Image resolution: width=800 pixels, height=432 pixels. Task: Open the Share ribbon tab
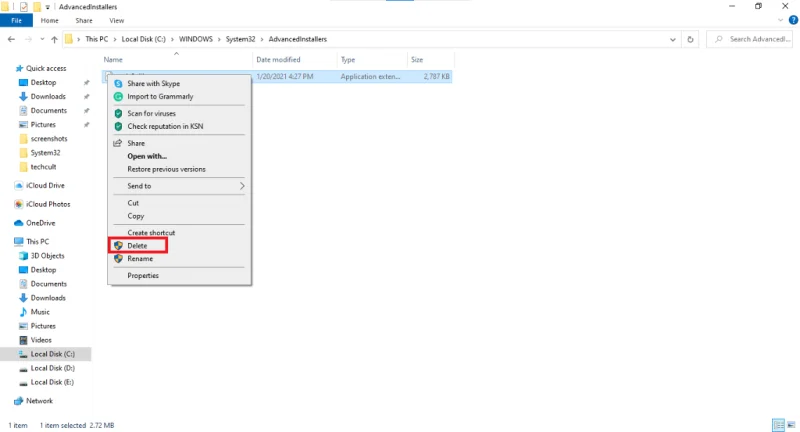coord(84,20)
